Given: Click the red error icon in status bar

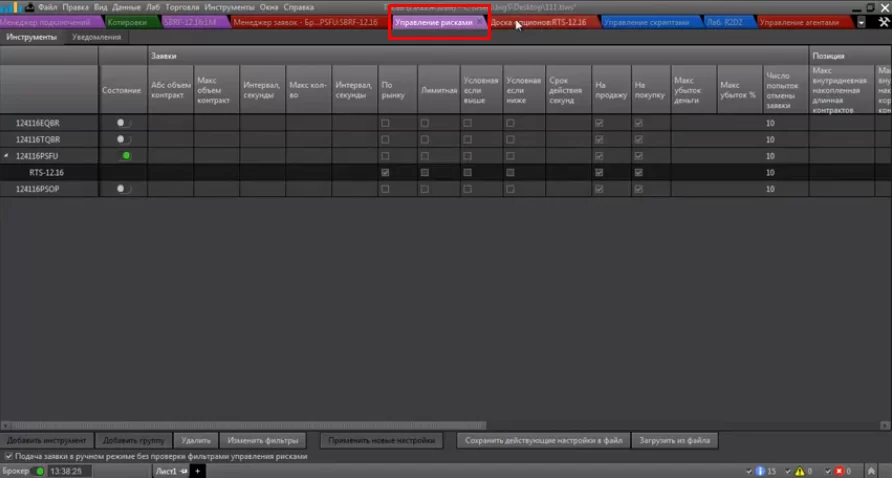Looking at the screenshot, I should tap(839, 471).
